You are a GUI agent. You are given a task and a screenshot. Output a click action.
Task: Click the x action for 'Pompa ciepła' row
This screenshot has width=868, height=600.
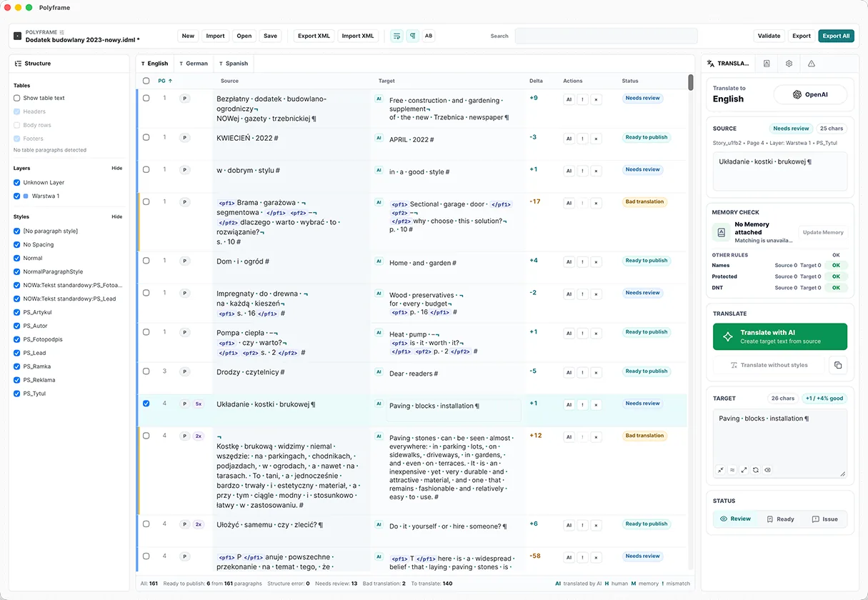(596, 333)
